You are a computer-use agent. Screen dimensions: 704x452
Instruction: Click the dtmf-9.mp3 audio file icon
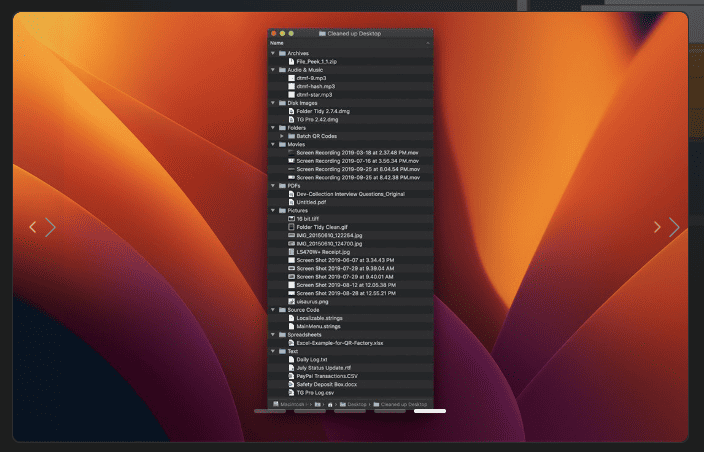point(291,78)
